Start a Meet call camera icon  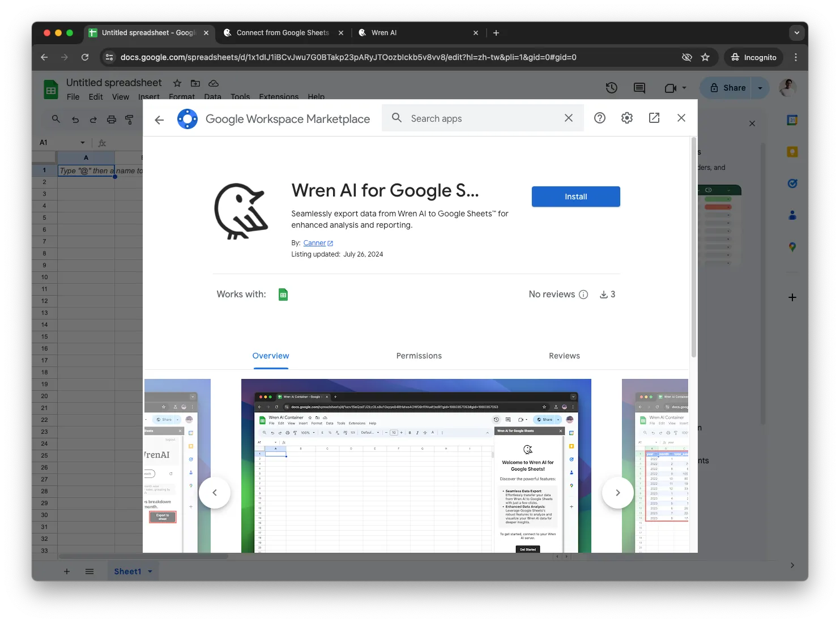pos(671,88)
